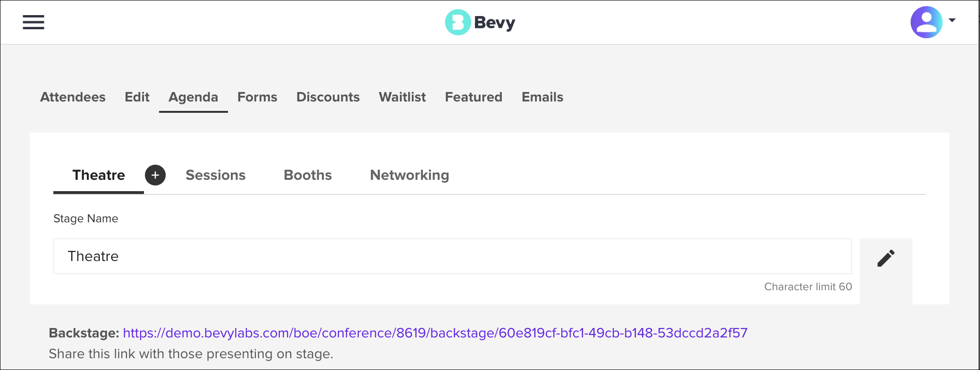
Task: Switch to the Attendees tab
Action: click(x=73, y=97)
